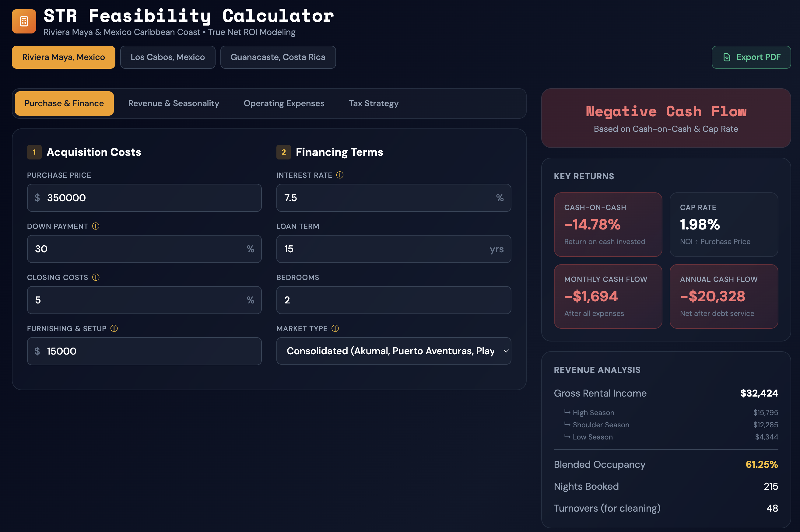The image size is (800, 532).
Task: Open the Tax Strategy tab
Action: (x=374, y=103)
